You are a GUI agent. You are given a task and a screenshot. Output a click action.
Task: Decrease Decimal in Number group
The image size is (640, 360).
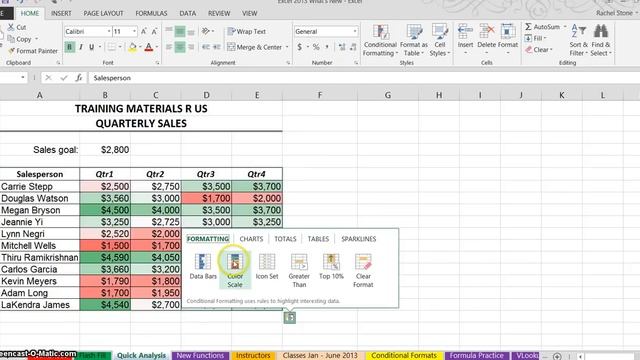tap(353, 47)
